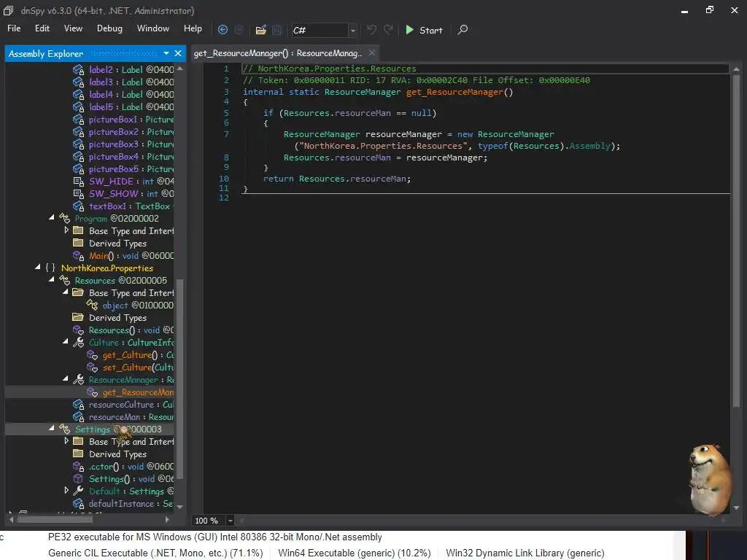747x560 pixels.
Task: Click the pictureBox3 field icon
Action: click(x=78, y=144)
